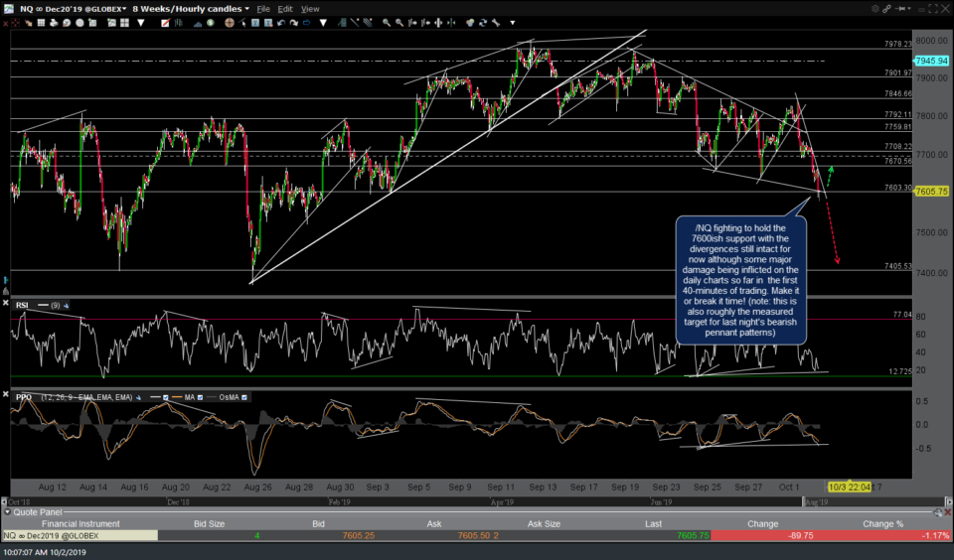Close the PPO indicator panel with X
This screenshot has height=560, width=954.
(6, 394)
